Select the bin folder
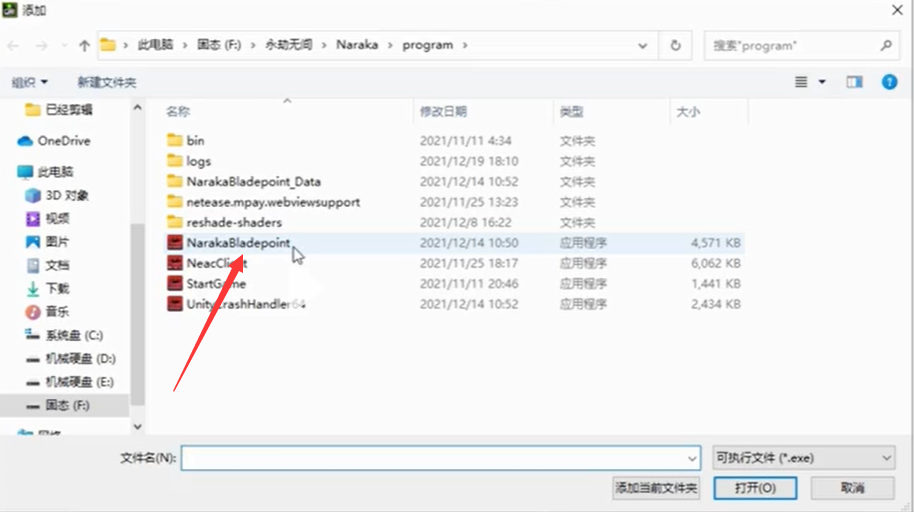 tap(185, 141)
